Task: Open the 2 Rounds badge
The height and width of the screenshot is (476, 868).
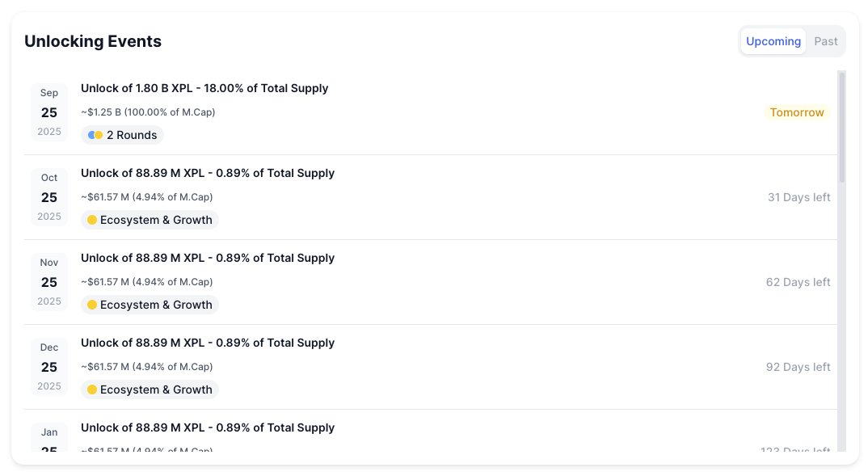Action: (122, 135)
